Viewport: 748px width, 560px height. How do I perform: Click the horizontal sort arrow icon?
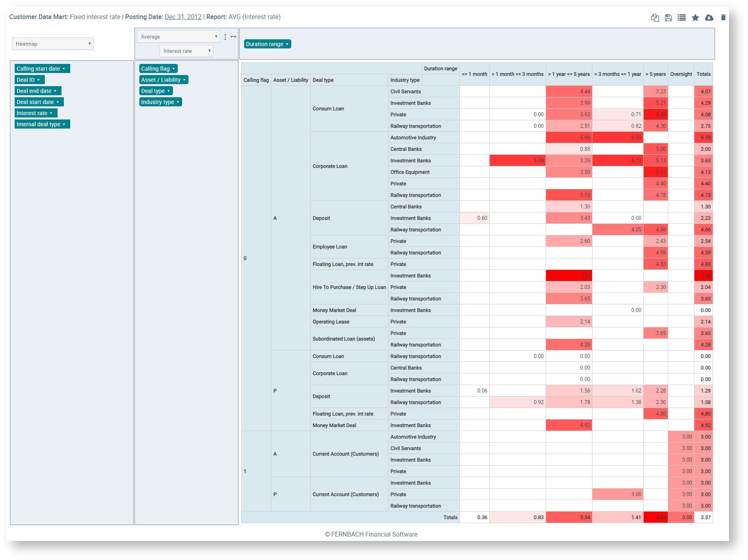coord(233,37)
